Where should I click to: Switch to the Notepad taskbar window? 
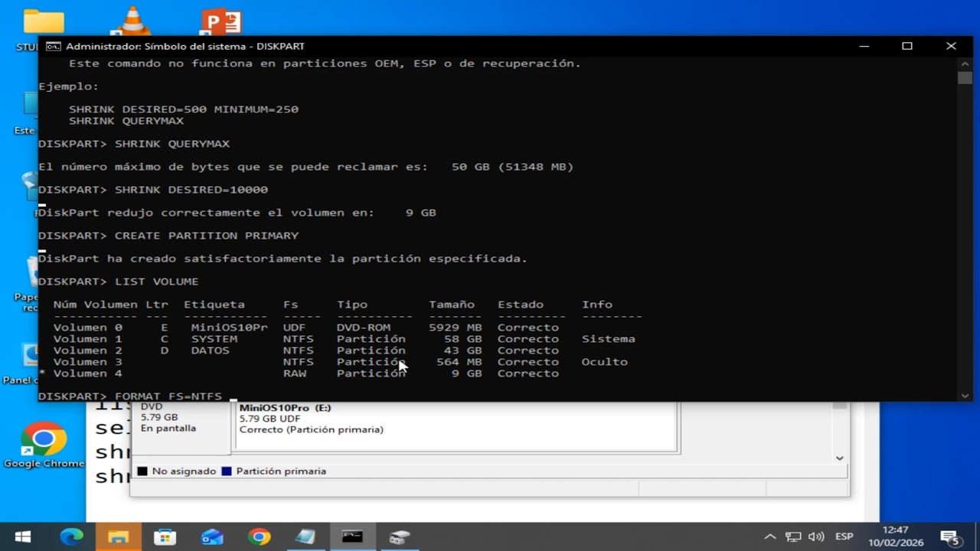(x=305, y=537)
